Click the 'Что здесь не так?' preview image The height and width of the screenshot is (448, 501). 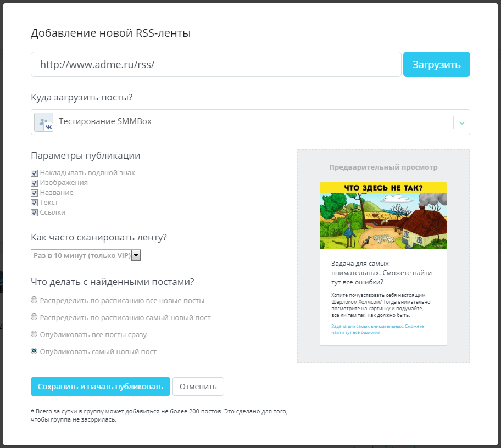click(x=383, y=215)
